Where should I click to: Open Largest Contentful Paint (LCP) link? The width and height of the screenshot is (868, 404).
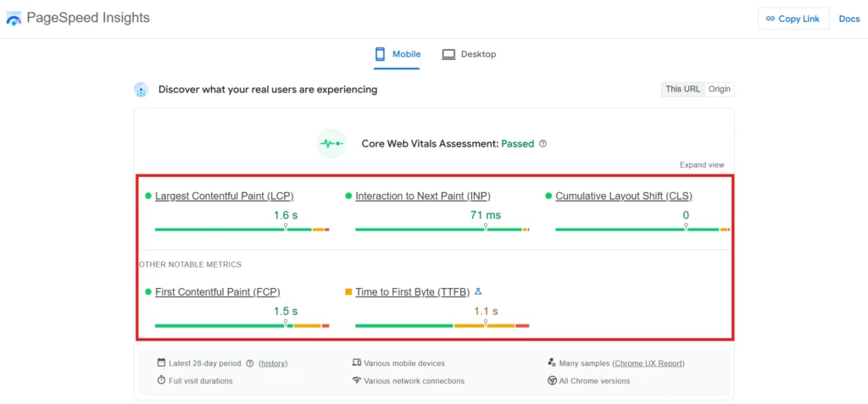coord(224,196)
